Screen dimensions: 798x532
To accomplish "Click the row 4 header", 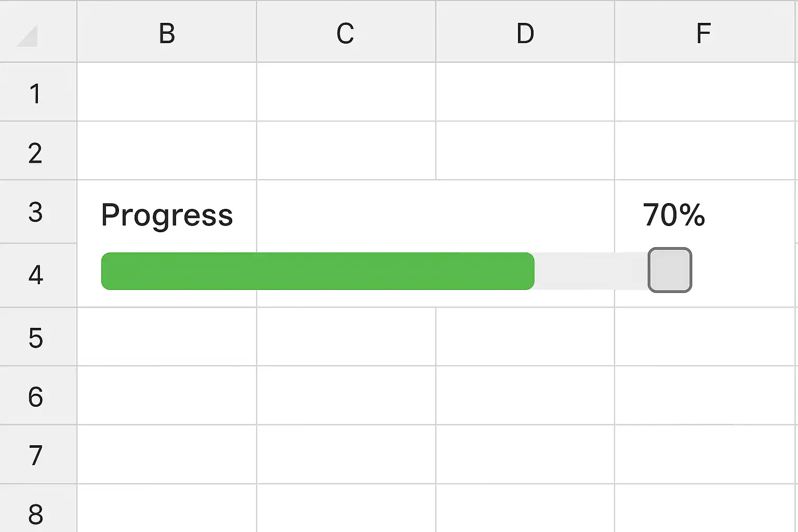I will pyautogui.click(x=35, y=275).
